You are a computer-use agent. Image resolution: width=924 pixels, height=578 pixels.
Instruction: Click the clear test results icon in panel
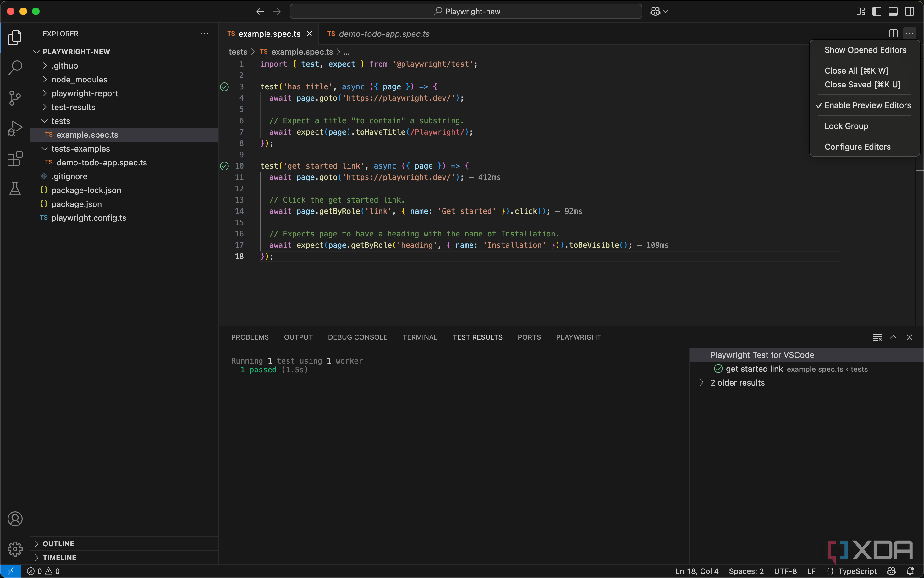click(877, 337)
